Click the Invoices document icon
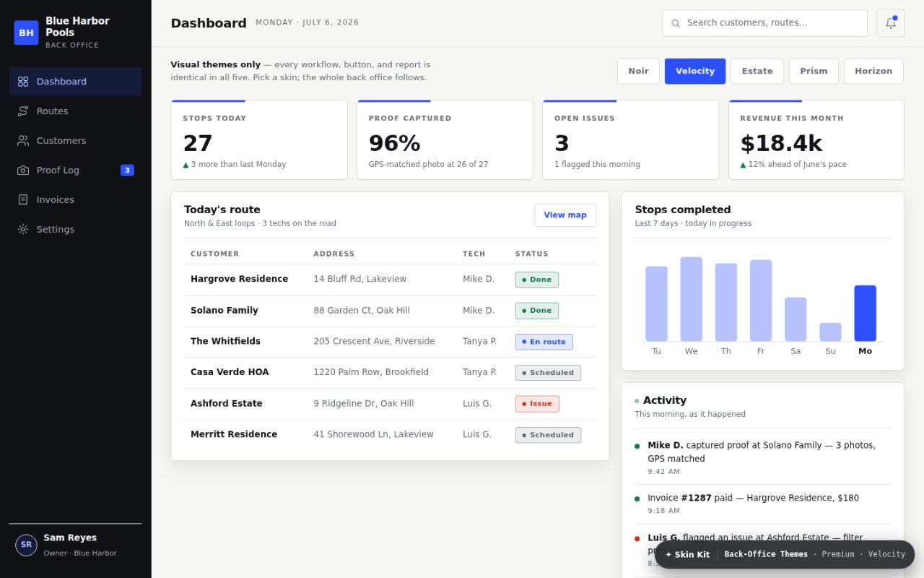The width and height of the screenshot is (924, 578). (x=23, y=200)
